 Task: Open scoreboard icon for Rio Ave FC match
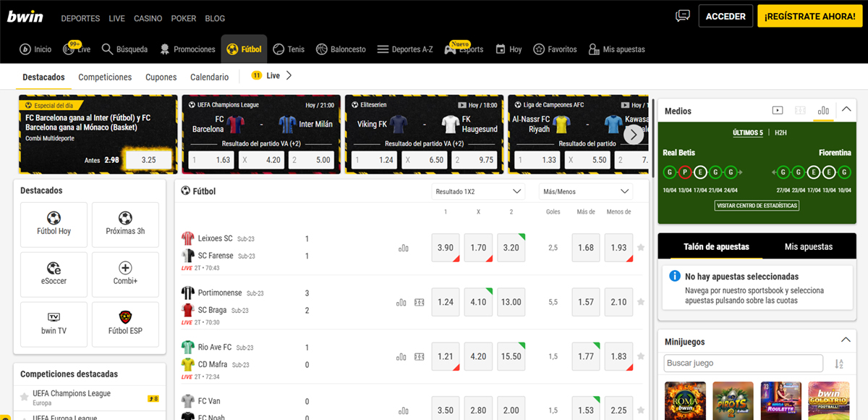tap(419, 356)
